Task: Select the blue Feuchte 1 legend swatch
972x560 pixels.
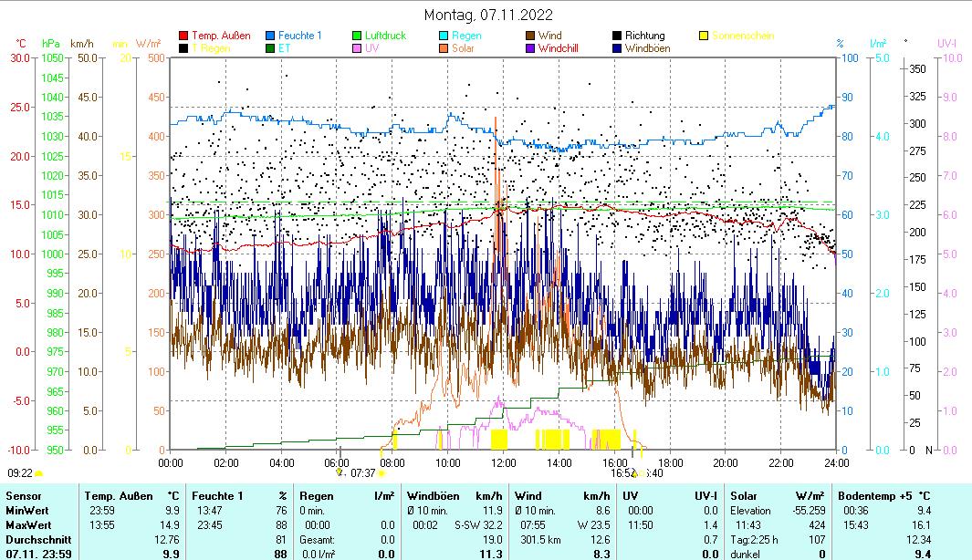Action: [270, 36]
